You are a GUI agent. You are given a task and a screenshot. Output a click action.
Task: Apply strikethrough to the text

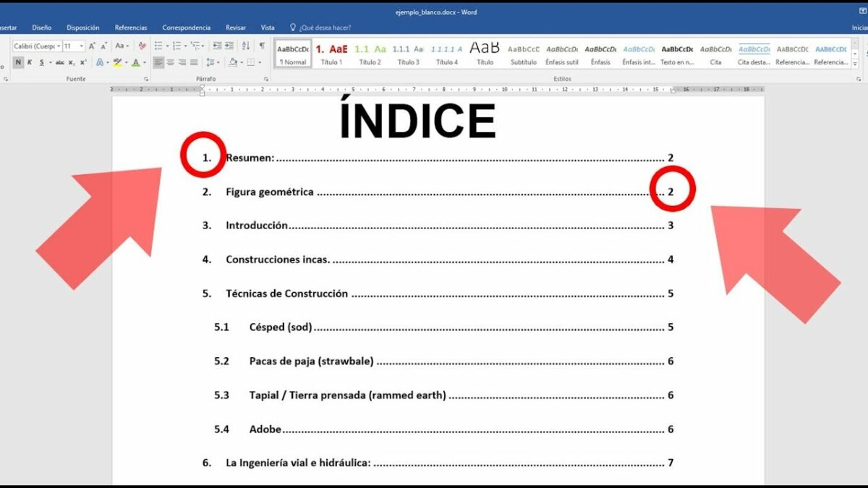click(60, 61)
